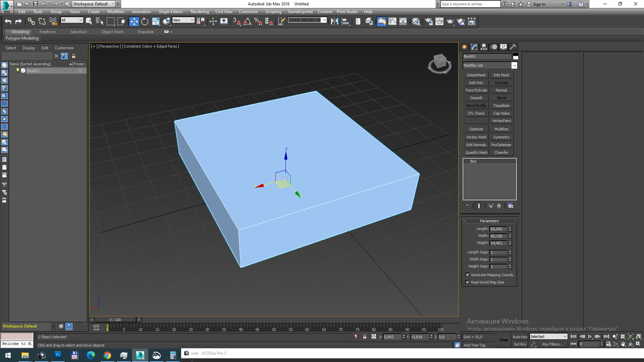Switch to the Create command panel tab
644x362 pixels.
[465, 47]
